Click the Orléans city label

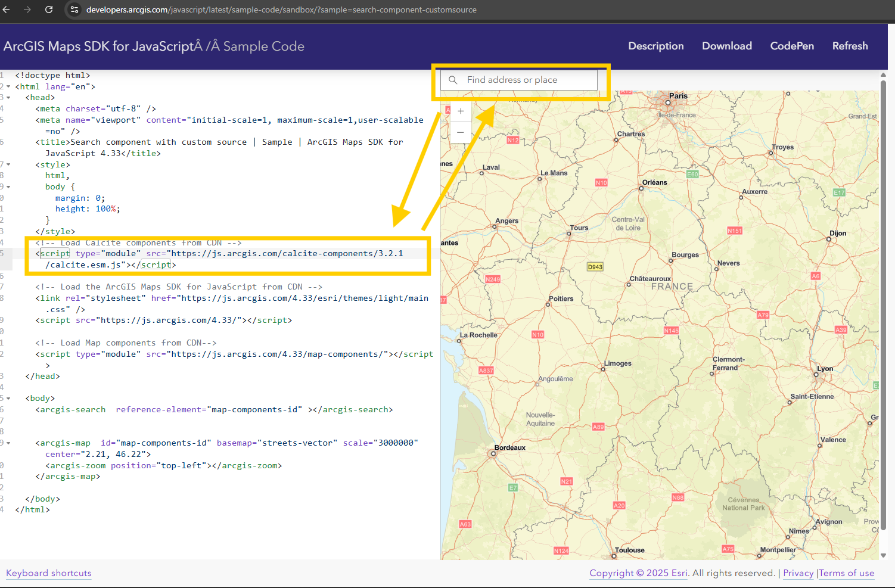(x=655, y=182)
